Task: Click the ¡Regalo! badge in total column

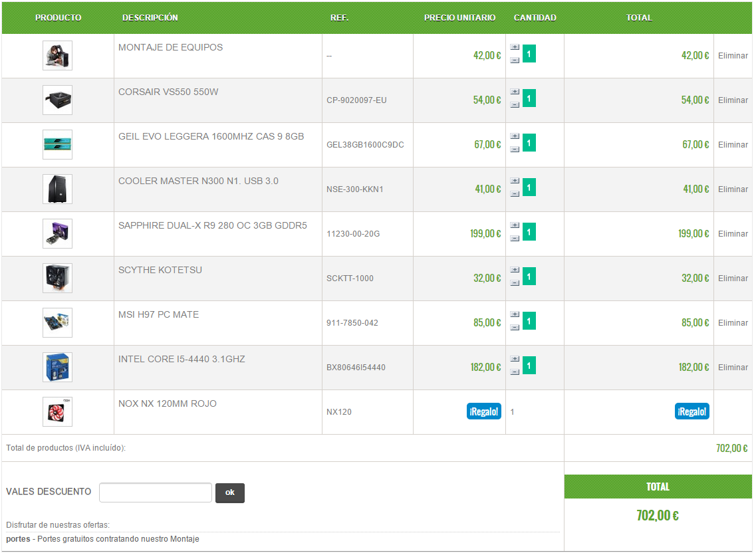Action: click(692, 411)
